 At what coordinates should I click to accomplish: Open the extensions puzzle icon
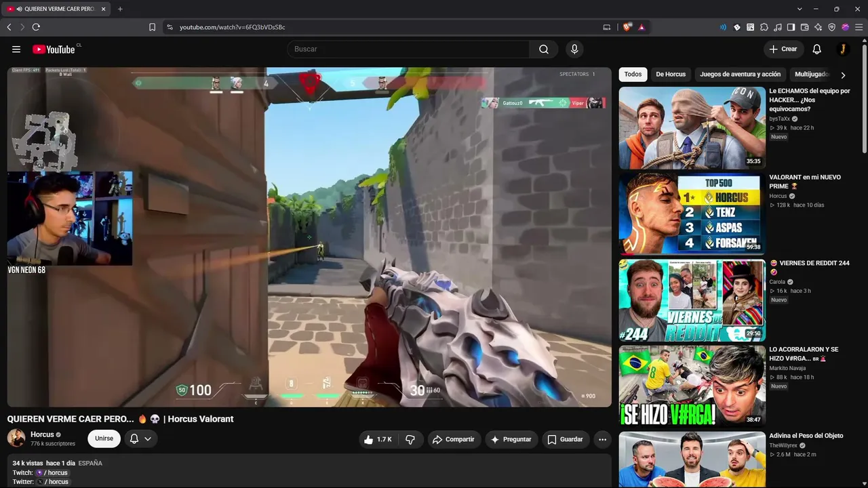click(764, 27)
